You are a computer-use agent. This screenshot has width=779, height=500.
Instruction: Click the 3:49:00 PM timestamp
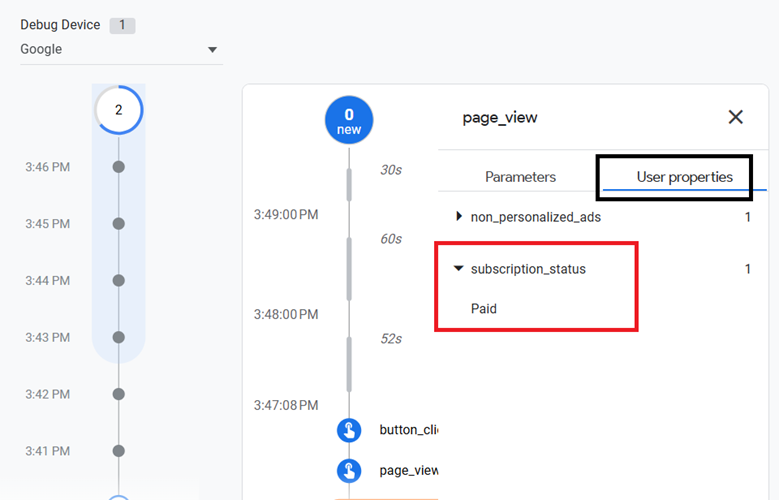tap(286, 215)
